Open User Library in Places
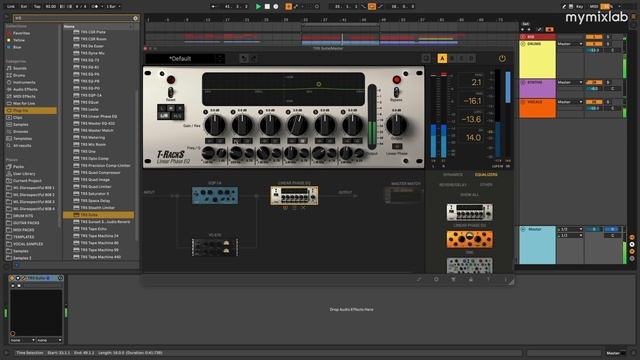 [24, 173]
